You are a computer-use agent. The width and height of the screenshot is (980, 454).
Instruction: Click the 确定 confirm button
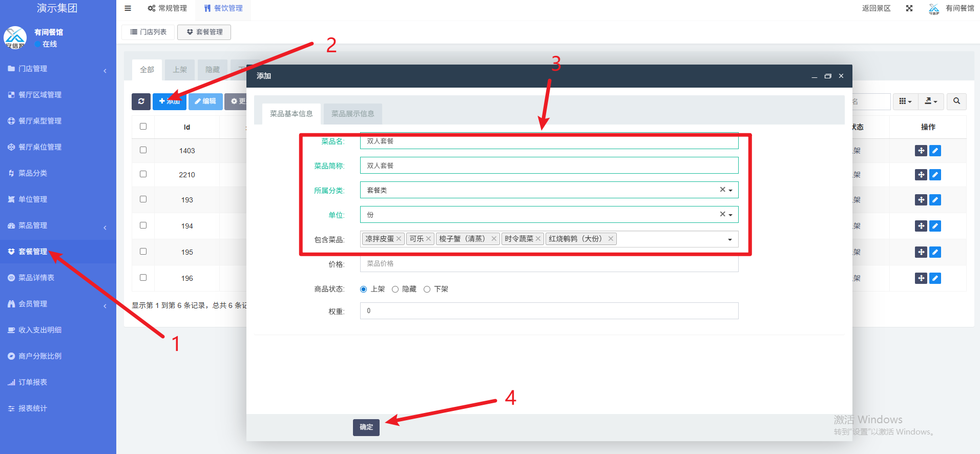366,427
